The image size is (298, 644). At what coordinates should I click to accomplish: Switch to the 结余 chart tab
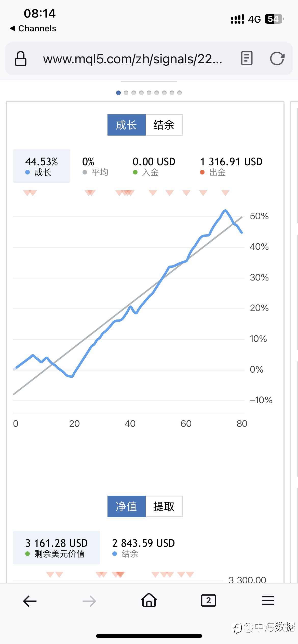(x=164, y=125)
